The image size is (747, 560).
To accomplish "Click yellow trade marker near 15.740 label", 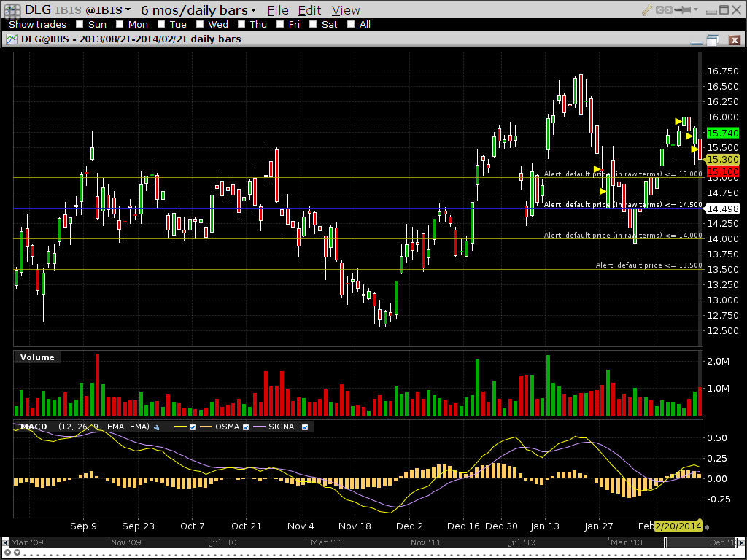I will pyautogui.click(x=689, y=136).
